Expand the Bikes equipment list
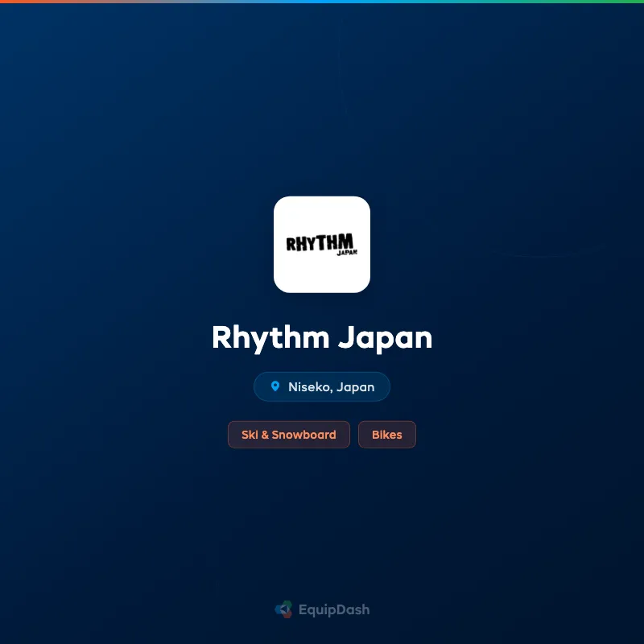 [387, 434]
